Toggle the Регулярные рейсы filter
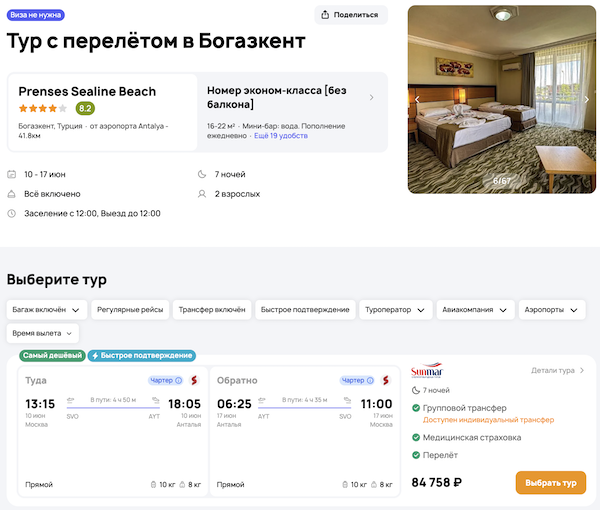The width and height of the screenshot is (600, 510). coord(131,310)
